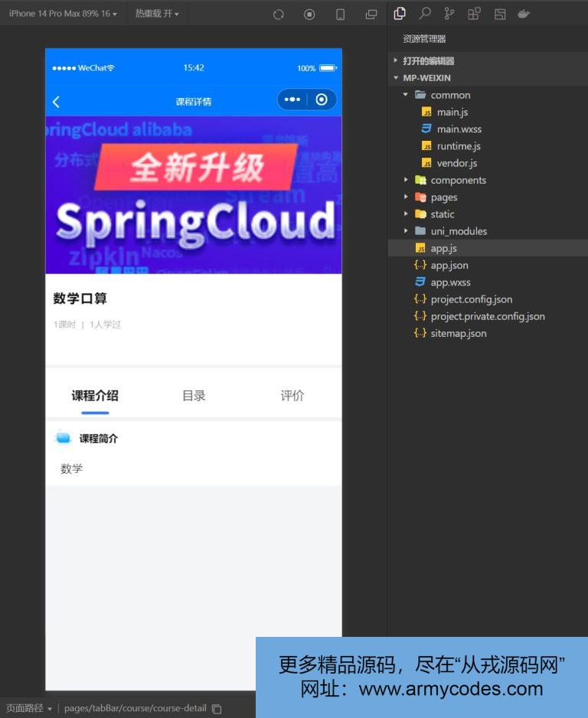Copy the page path with the copy icon
This screenshot has height=718, width=588.
point(217,709)
